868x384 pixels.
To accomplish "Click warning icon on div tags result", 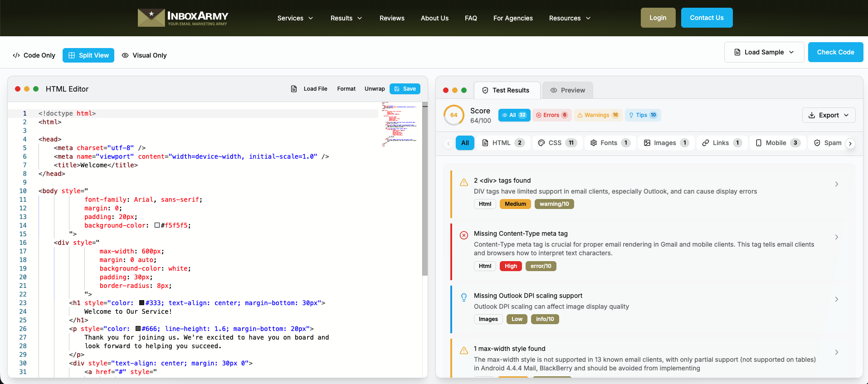I will (x=464, y=182).
